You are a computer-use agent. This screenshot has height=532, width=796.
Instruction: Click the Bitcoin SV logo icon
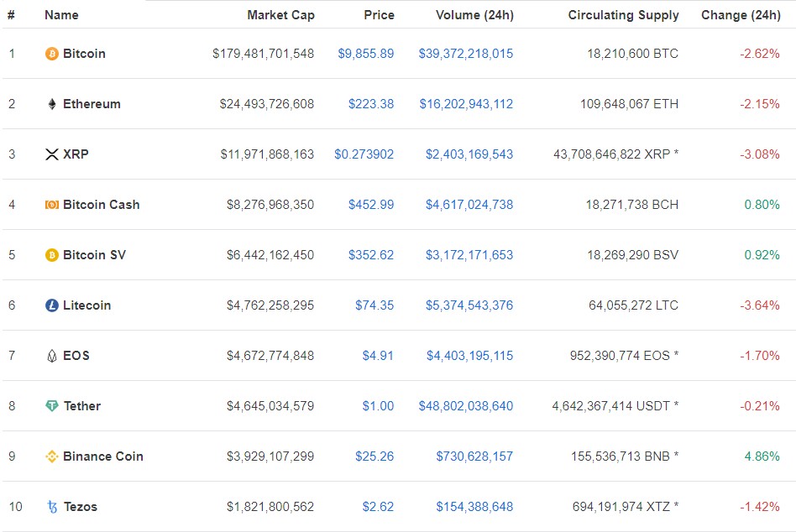click(x=52, y=254)
